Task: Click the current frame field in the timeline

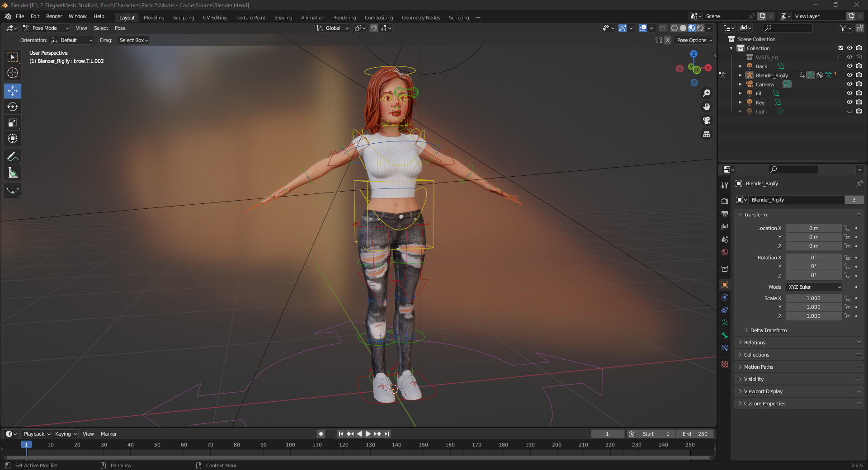Action: click(608, 434)
